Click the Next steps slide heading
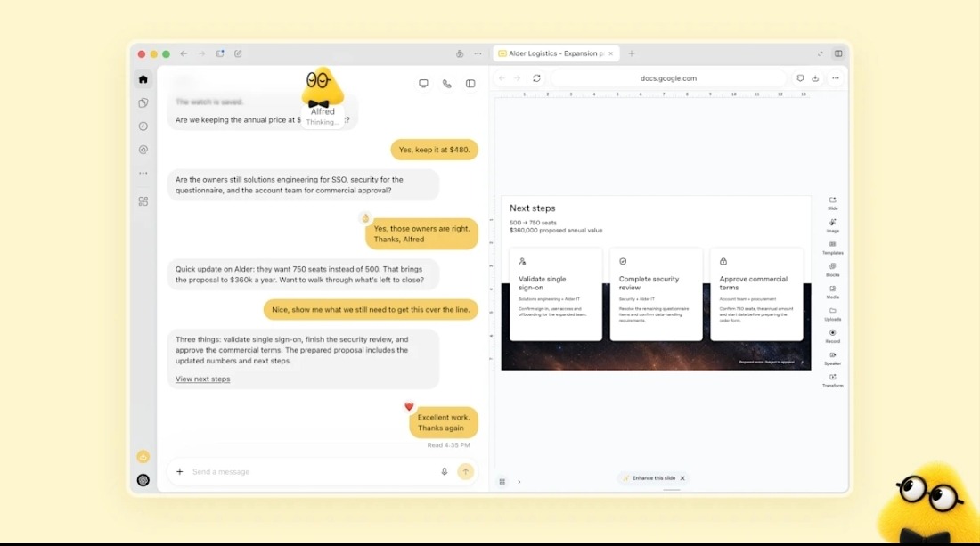Viewport: 980px width, 546px height. (x=533, y=208)
